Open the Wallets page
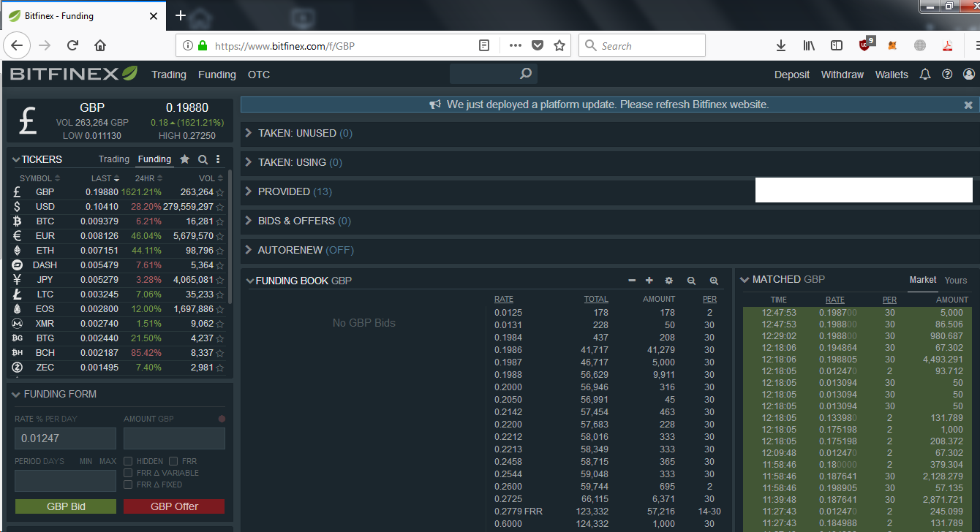The image size is (980, 532). (892, 75)
